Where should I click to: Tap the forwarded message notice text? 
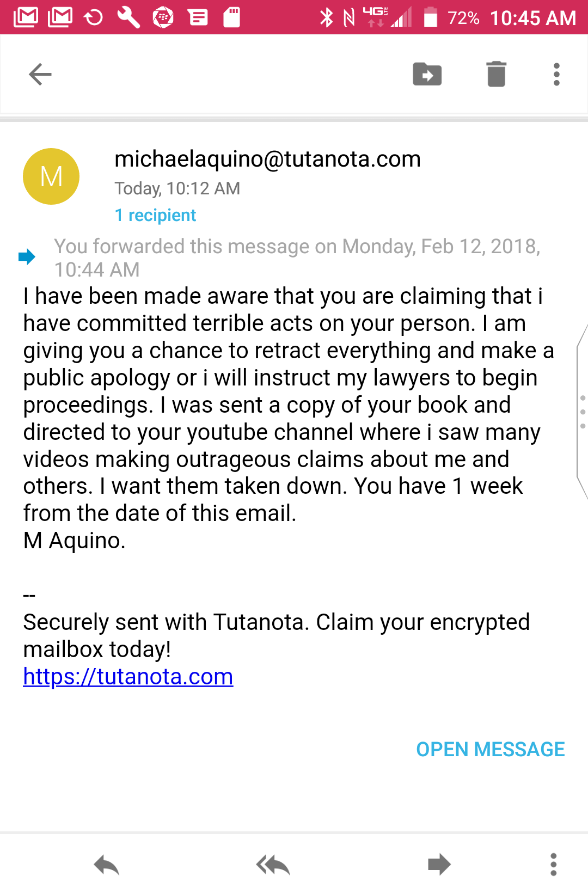coord(297,258)
